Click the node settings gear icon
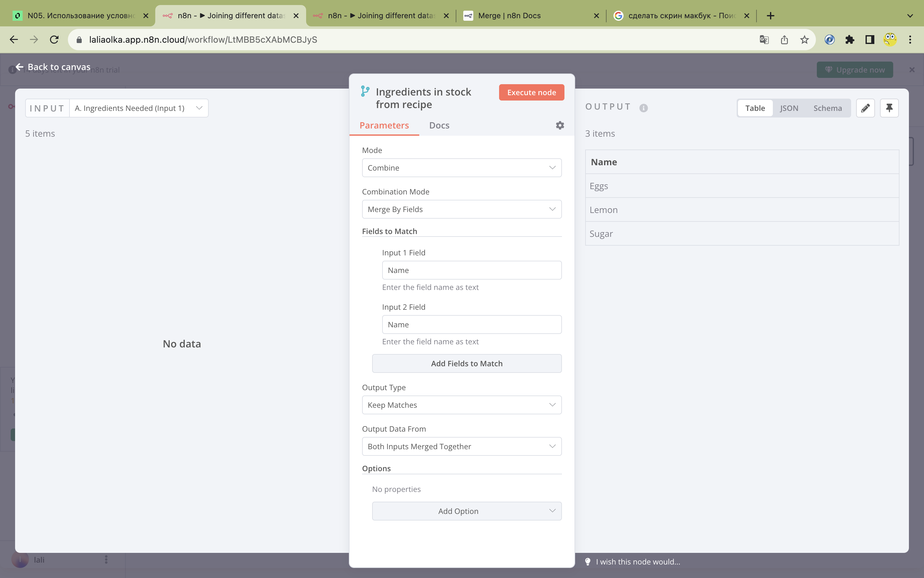Screen dimensions: 924x578 click(559, 125)
